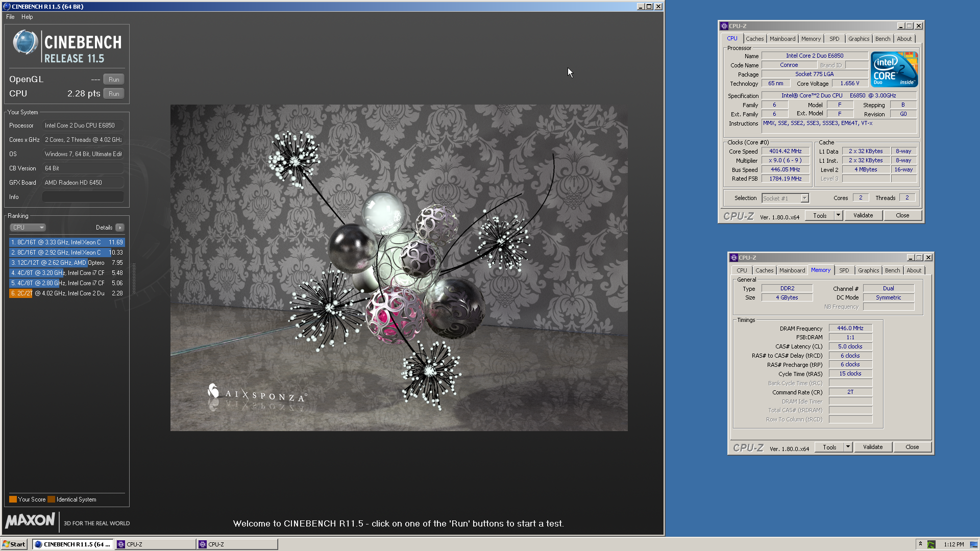The height and width of the screenshot is (551, 980).
Task: Open SPD tab in bottom CPU-Z window
Action: click(x=844, y=270)
